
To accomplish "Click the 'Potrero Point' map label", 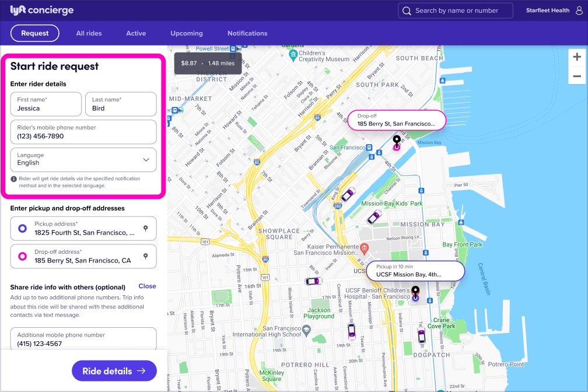I will pos(506,364).
